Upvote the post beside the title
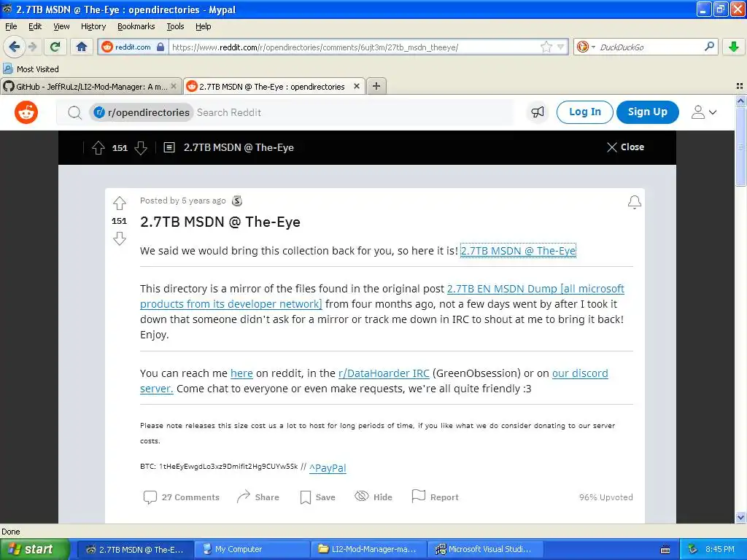Image resolution: width=747 pixels, height=560 pixels. tap(120, 203)
